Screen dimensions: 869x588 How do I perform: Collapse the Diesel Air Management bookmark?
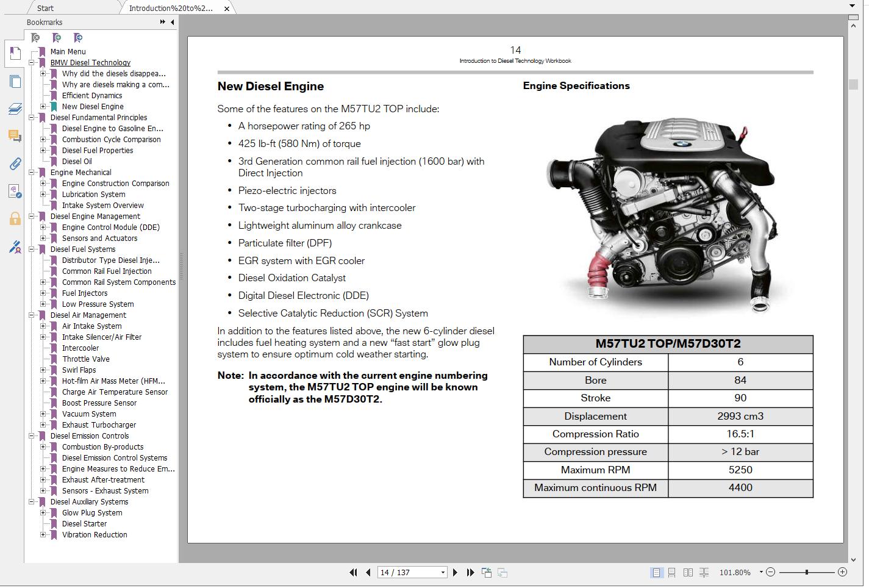pyautogui.click(x=32, y=315)
